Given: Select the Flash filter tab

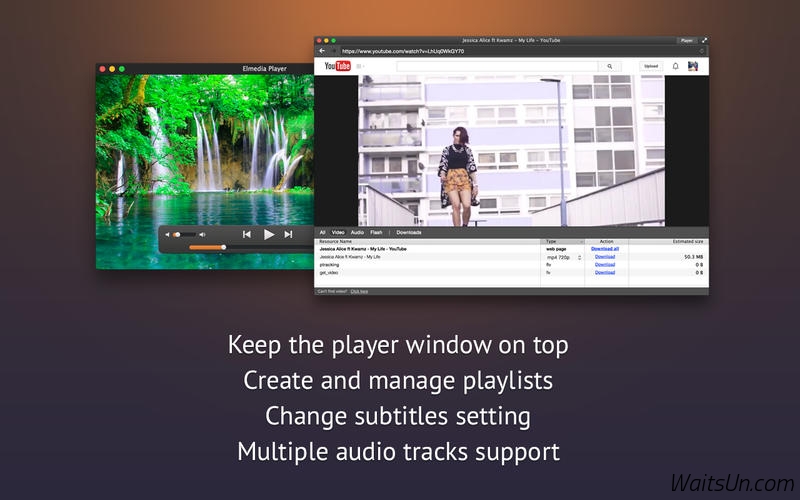Looking at the screenshot, I should [x=376, y=233].
